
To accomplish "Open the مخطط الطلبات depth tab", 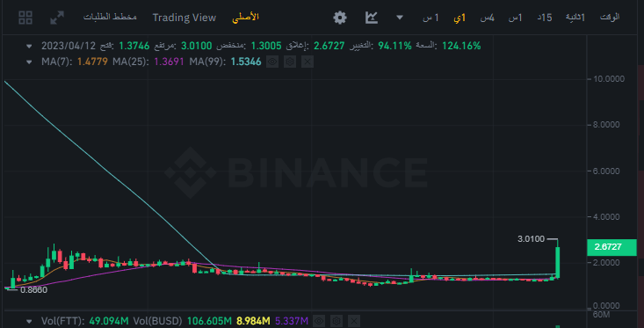I will point(110,18).
